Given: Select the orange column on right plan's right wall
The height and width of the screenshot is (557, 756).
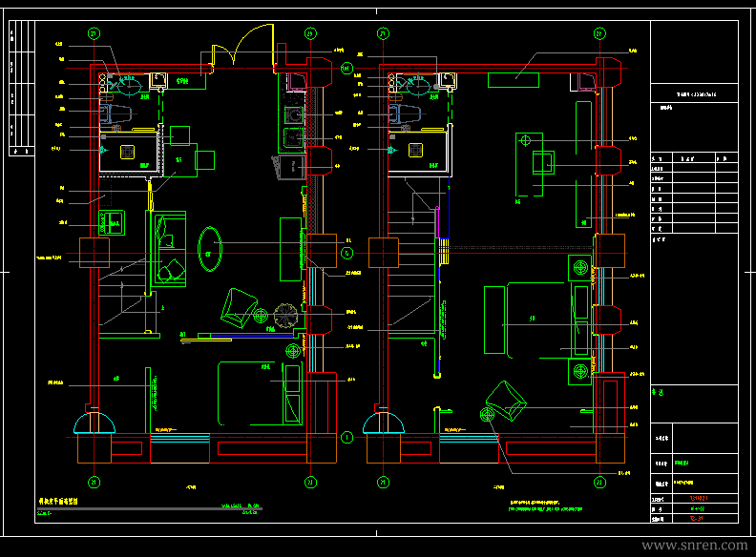Looking at the screenshot, I should (x=610, y=251).
